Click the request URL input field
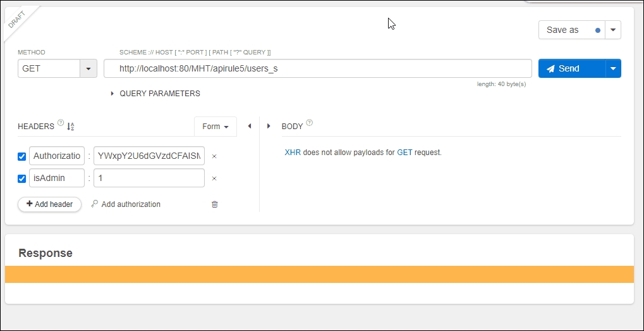The image size is (644, 331). [x=317, y=68]
